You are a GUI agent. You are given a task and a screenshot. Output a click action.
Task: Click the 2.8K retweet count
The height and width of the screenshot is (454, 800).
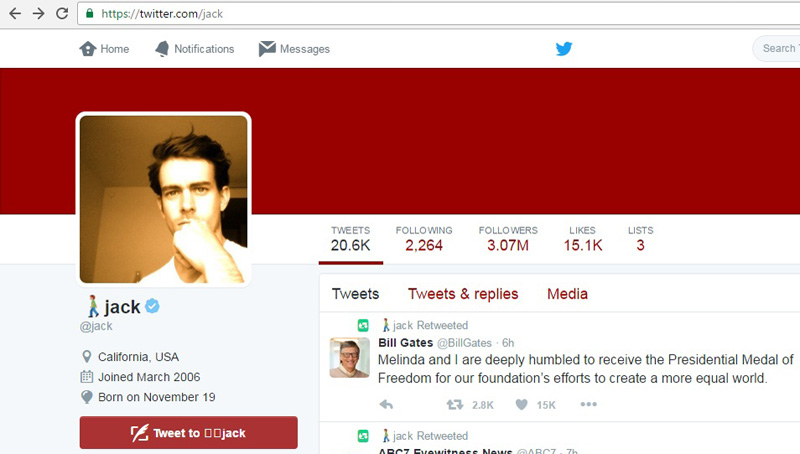click(483, 405)
